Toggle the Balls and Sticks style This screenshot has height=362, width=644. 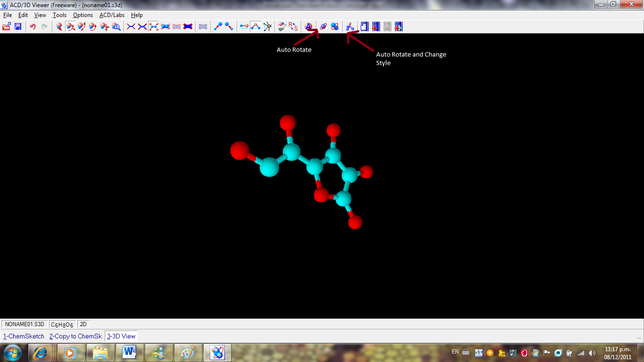pos(155,26)
